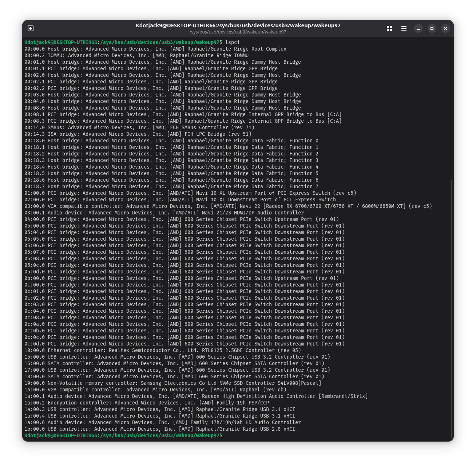Click the Radeon High Definition Audio Controller line
The image size is (476, 466).
click(x=196, y=396)
